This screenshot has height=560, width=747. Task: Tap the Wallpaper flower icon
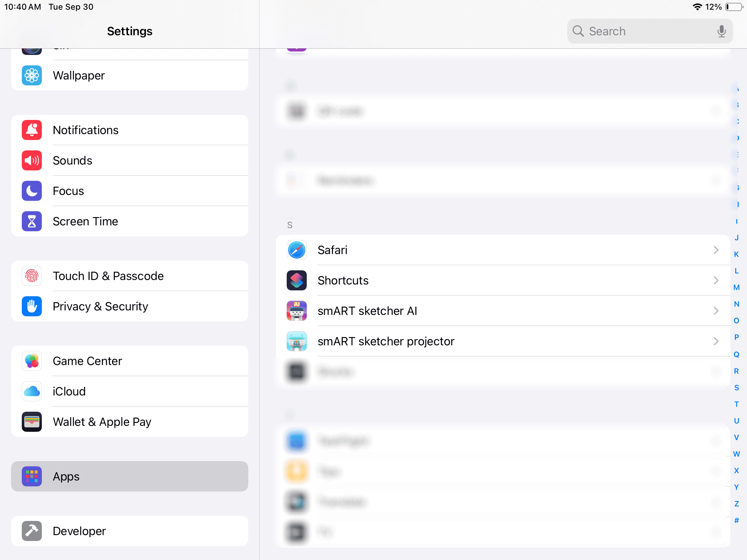coord(32,75)
